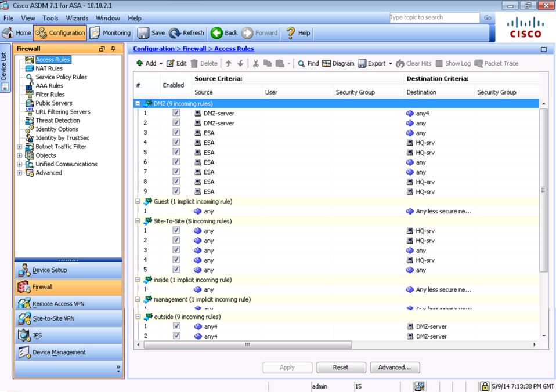Open the Diagram view
Viewport: 556px width, 392px height.
(x=338, y=64)
